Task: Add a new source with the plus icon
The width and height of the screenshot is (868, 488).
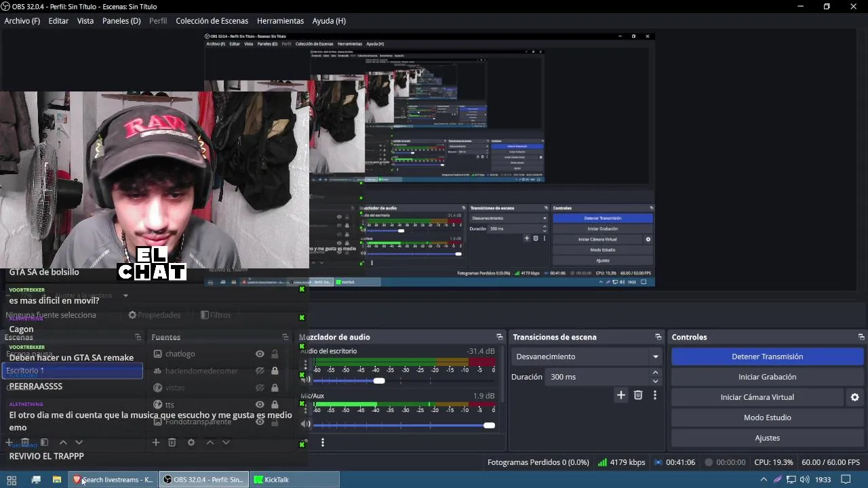Action: 155,442
